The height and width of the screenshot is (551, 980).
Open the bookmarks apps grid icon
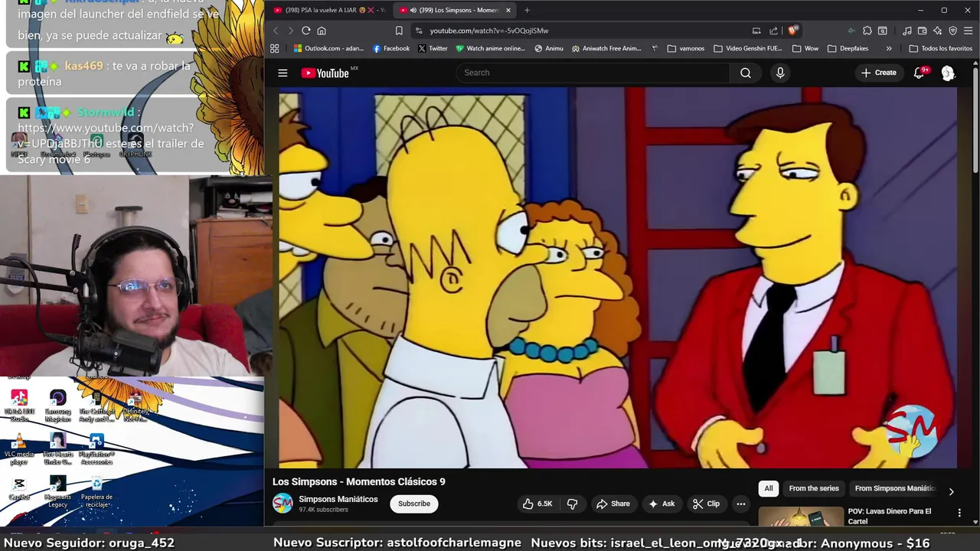pos(274,48)
